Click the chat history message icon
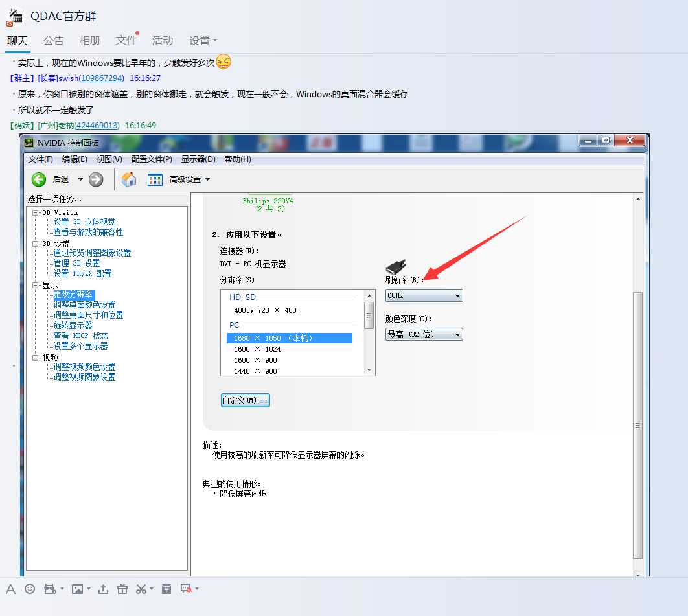The height and width of the screenshot is (616, 688). pyautogui.click(x=186, y=588)
